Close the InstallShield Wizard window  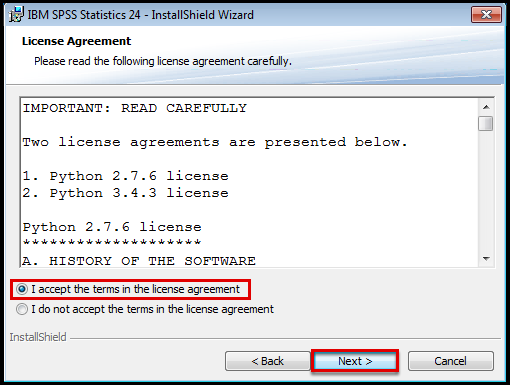coord(486,14)
